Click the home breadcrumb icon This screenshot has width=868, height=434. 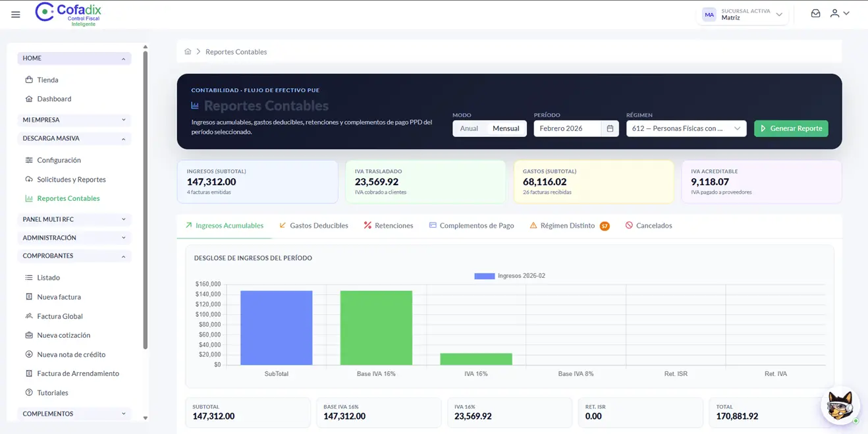188,51
